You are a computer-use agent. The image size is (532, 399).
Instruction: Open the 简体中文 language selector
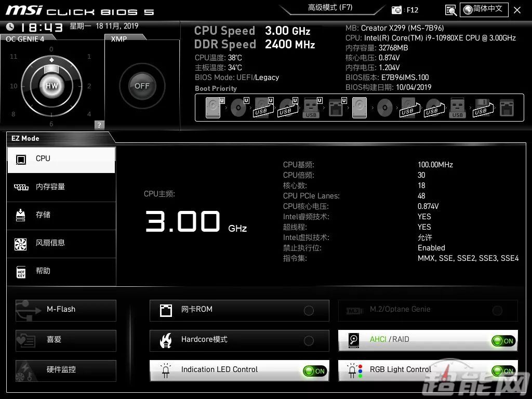[x=484, y=9]
